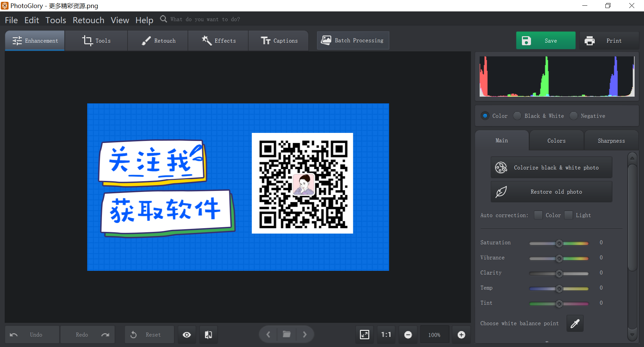Toggle the eye preview original button

[x=187, y=335]
